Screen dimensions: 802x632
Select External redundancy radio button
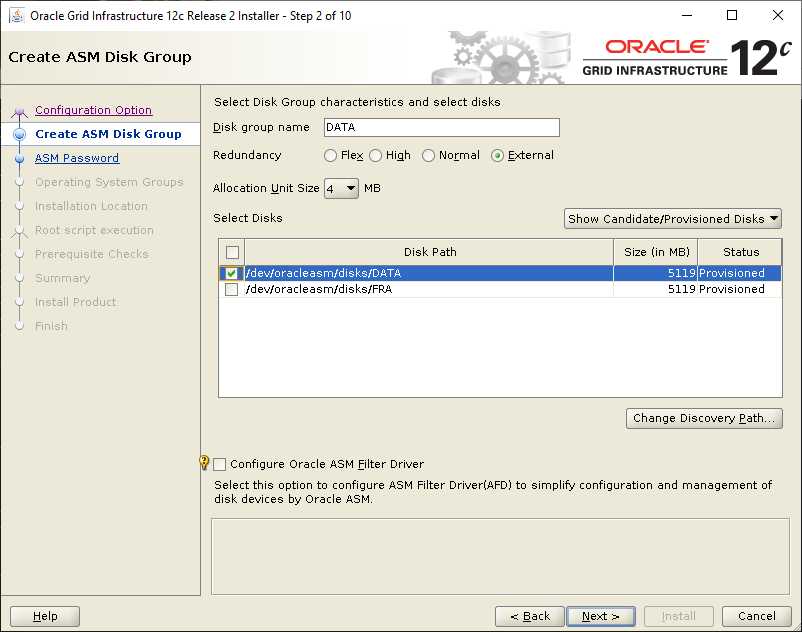pos(497,155)
